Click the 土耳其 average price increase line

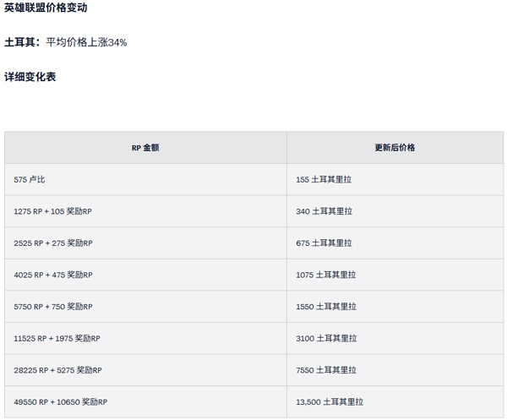[x=66, y=41]
